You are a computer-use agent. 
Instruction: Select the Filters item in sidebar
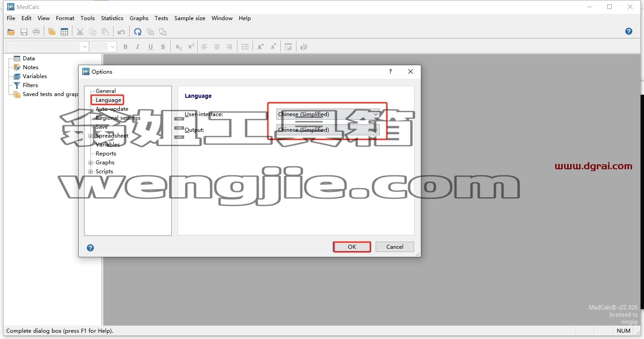(x=30, y=85)
